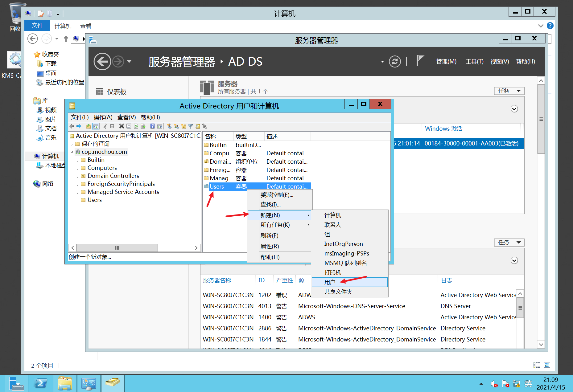Click the volume tray icon
The image size is (573, 392).
494,384
